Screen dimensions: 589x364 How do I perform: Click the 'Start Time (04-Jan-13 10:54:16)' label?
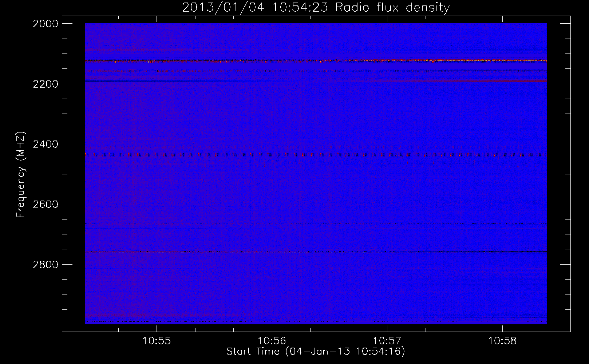coord(316,352)
